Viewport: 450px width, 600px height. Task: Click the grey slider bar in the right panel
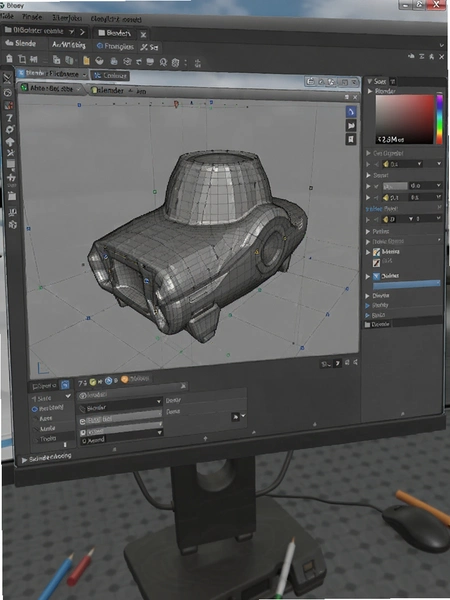click(x=395, y=186)
